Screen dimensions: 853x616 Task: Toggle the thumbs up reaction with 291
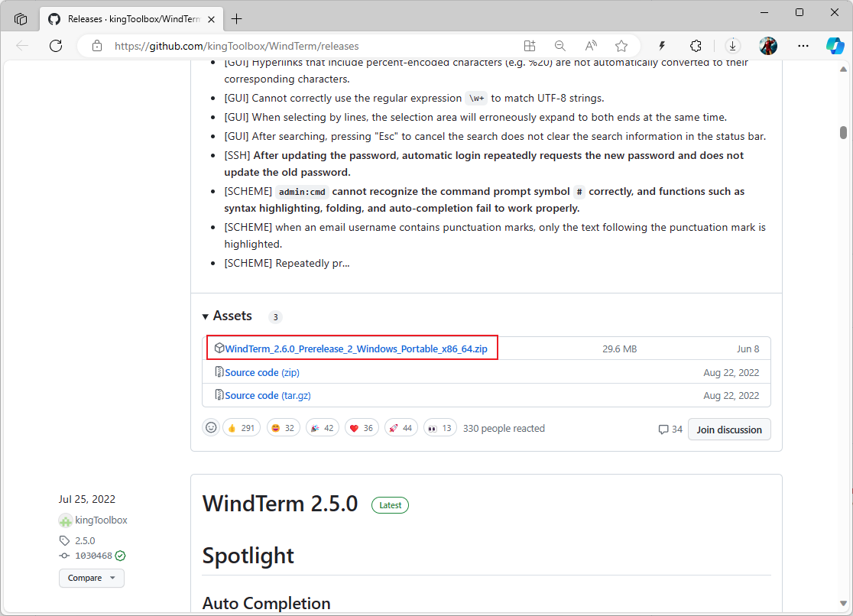point(241,428)
